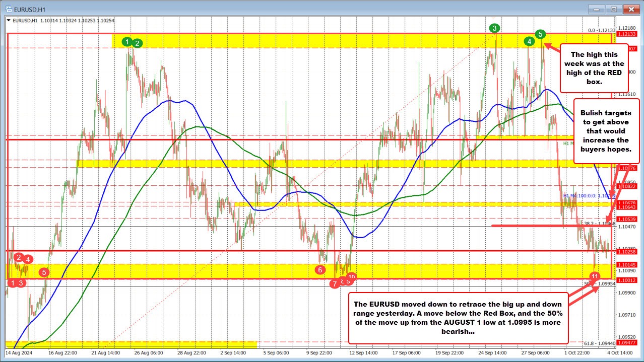Click red marker 5 near the August swing
Viewport: 644px width, 362px height.
[43, 272]
